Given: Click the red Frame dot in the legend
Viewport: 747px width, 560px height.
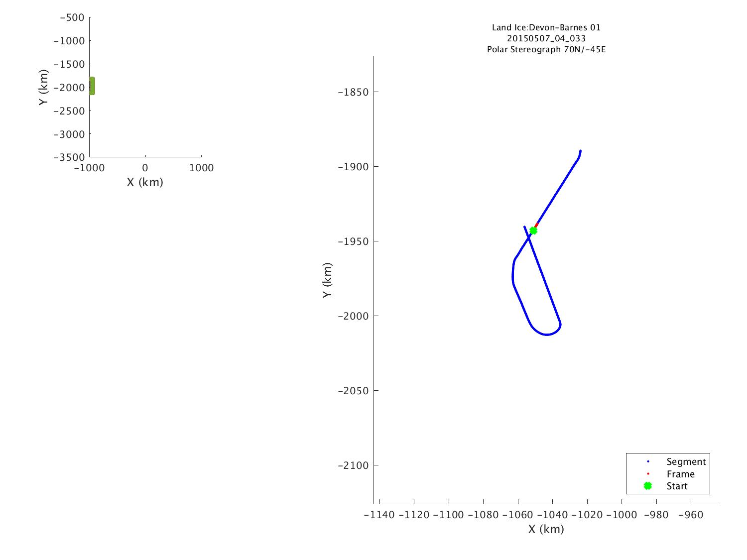Looking at the screenshot, I should tap(648, 474).
